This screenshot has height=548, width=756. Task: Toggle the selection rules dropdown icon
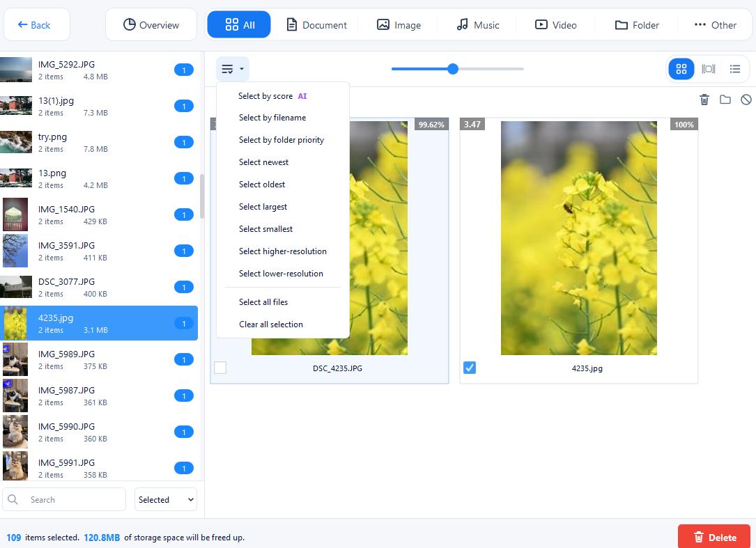tap(233, 70)
